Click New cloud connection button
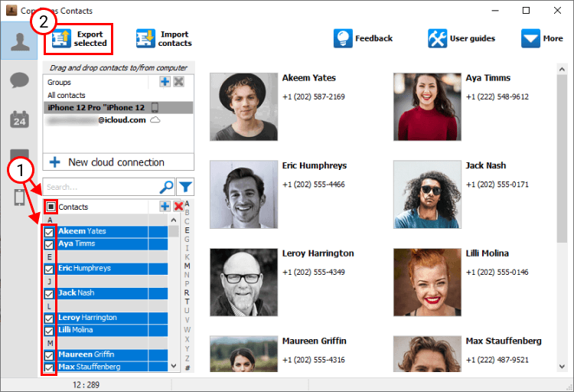Viewport: 574px width, 392px height. click(118, 162)
